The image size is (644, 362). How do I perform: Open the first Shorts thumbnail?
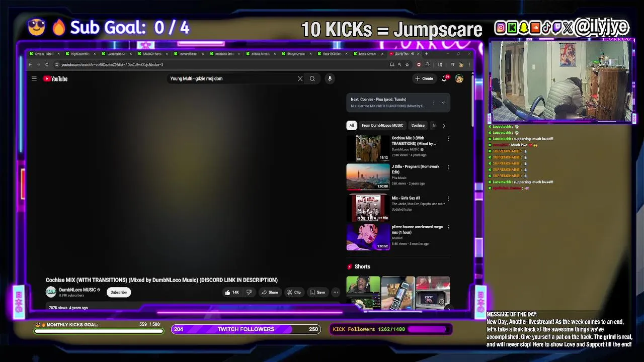(x=363, y=293)
